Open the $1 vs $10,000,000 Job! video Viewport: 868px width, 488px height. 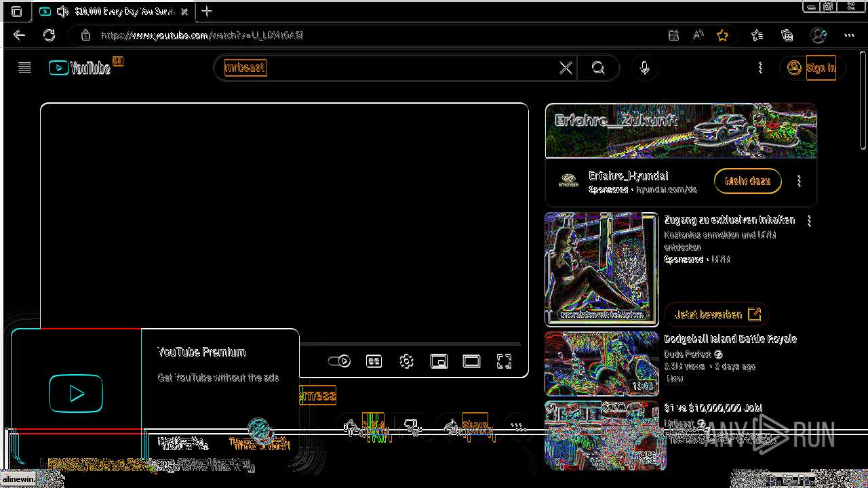pyautogui.click(x=713, y=408)
